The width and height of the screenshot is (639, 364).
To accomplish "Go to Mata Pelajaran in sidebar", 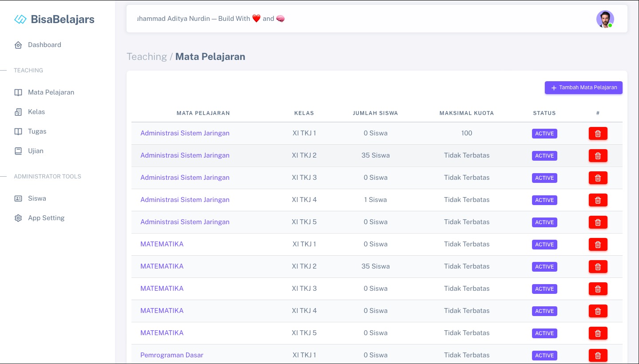I will pos(51,92).
